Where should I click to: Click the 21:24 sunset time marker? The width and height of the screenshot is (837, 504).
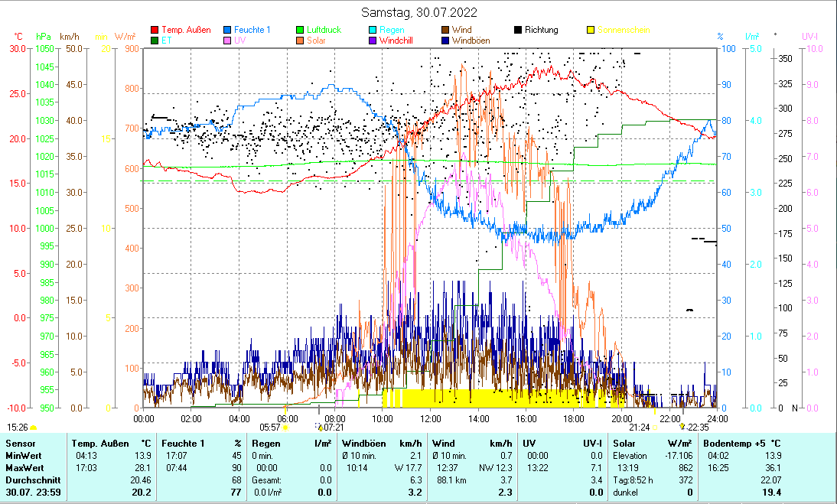pyautogui.click(x=639, y=428)
